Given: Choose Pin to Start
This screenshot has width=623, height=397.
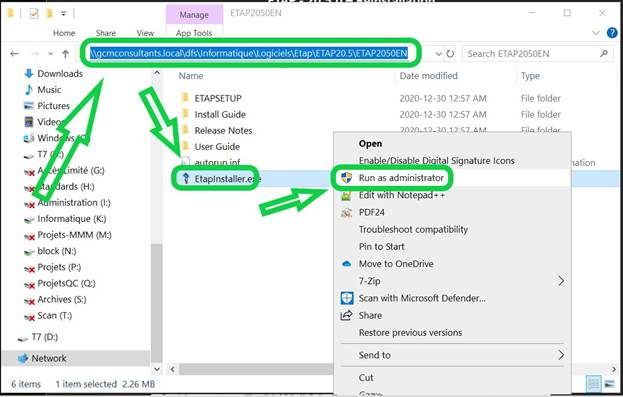Looking at the screenshot, I should point(381,246).
